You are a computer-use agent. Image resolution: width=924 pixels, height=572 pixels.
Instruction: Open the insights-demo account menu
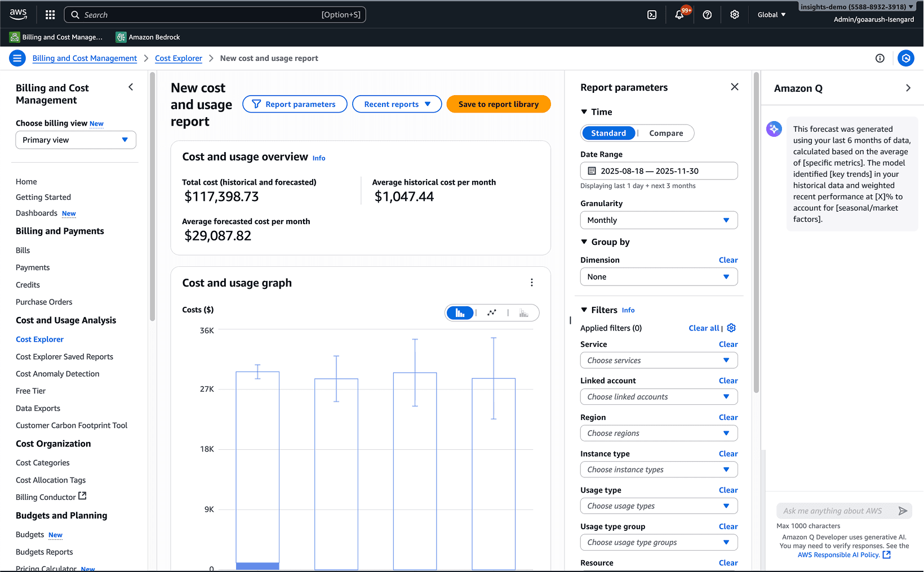[856, 7]
